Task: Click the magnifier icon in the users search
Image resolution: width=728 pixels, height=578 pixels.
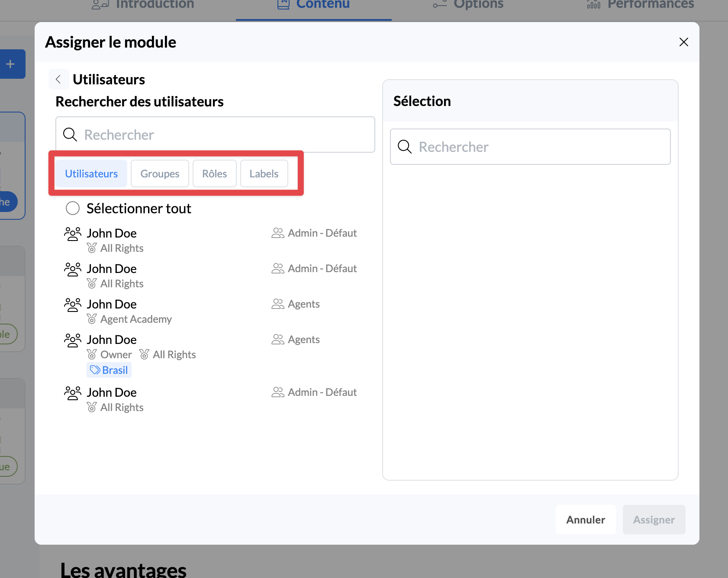Action: (70, 135)
